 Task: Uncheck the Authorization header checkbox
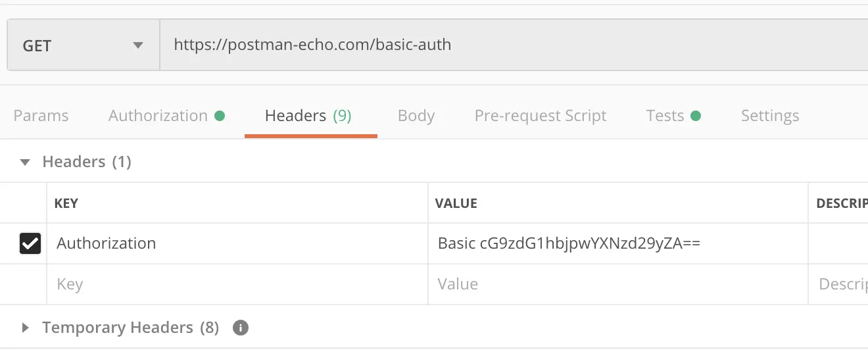[x=30, y=243]
